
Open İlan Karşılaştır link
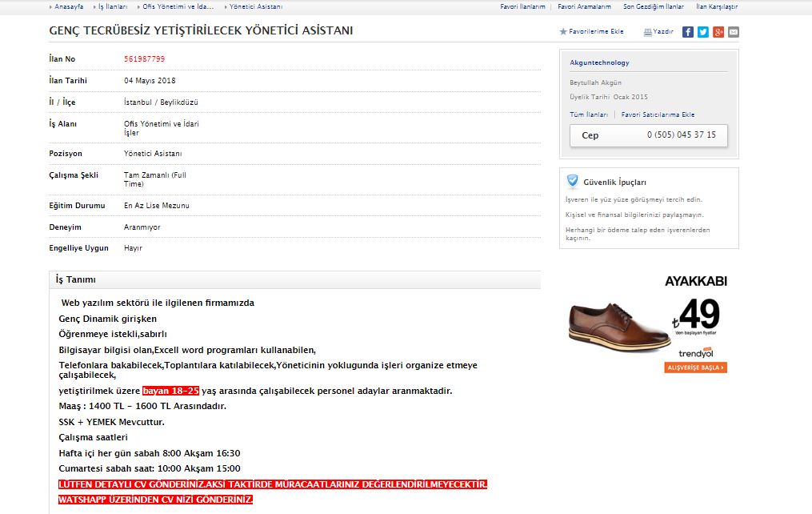pyautogui.click(x=717, y=6)
